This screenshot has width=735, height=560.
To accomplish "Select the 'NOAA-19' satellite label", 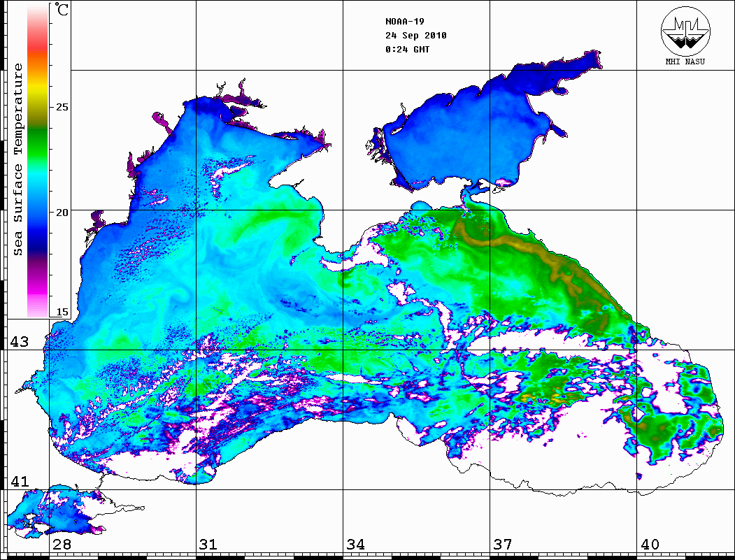I will click(x=404, y=21).
